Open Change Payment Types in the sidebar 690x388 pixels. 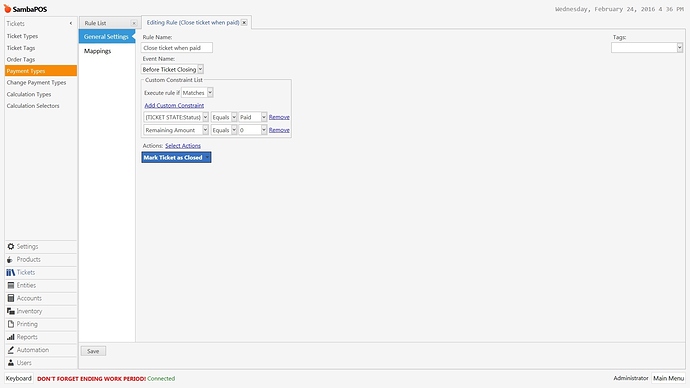pos(36,83)
